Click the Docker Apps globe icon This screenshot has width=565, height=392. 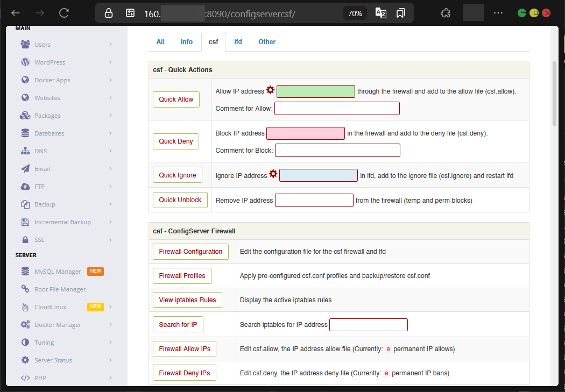pos(25,80)
